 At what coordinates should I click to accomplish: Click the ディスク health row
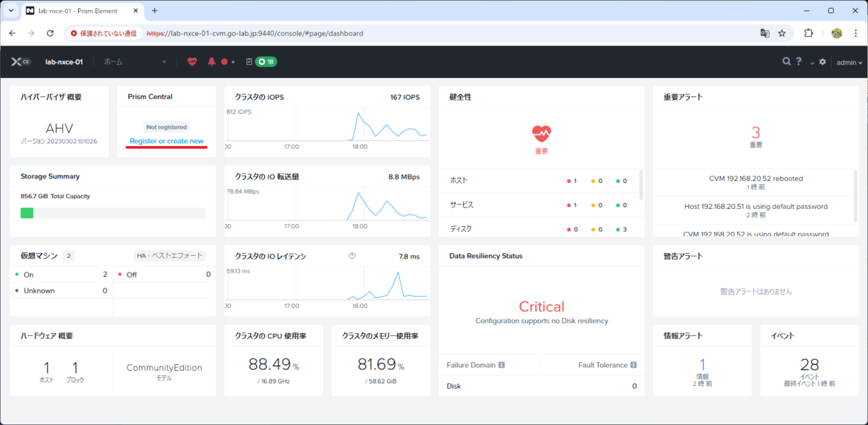pyautogui.click(x=539, y=228)
